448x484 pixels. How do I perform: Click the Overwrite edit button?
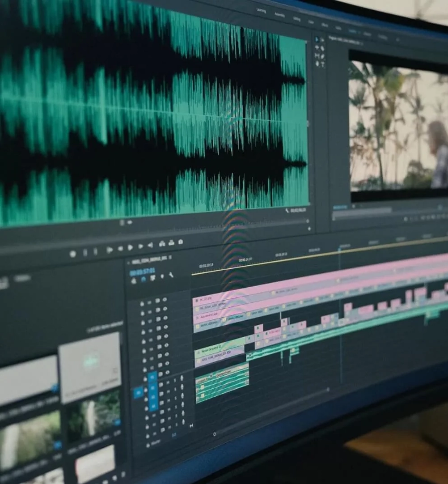click(172, 243)
